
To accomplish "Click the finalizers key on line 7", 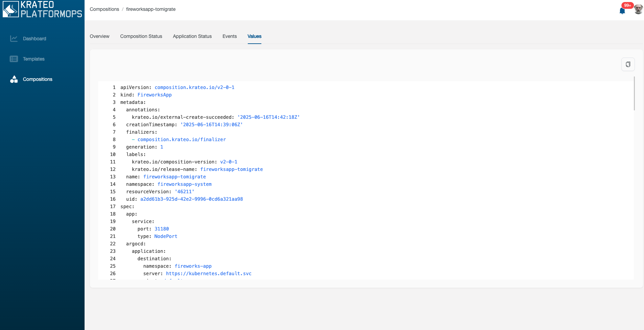I will 142,132.
